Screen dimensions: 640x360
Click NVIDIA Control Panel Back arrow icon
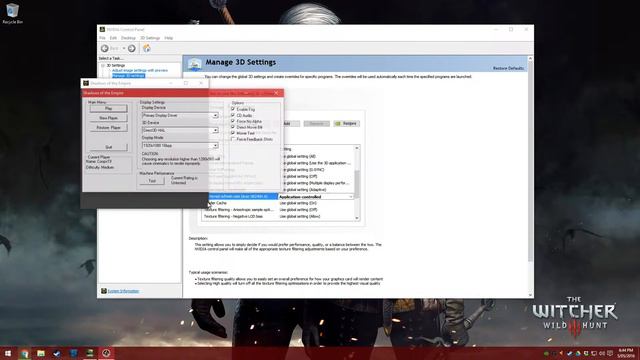coord(104,49)
